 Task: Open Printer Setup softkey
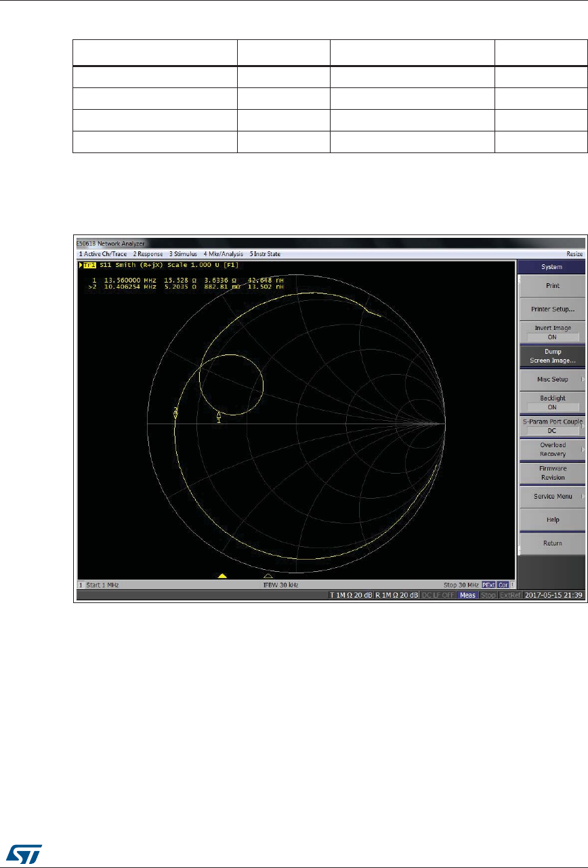552,309
